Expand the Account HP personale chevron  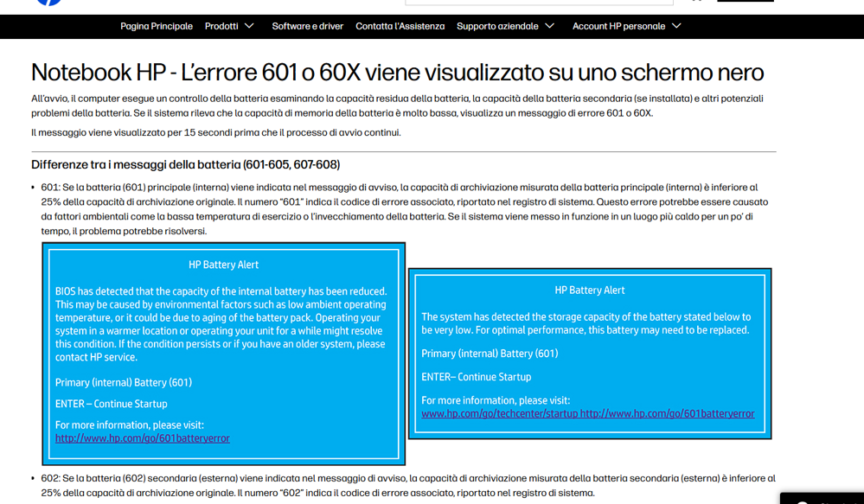(x=676, y=26)
